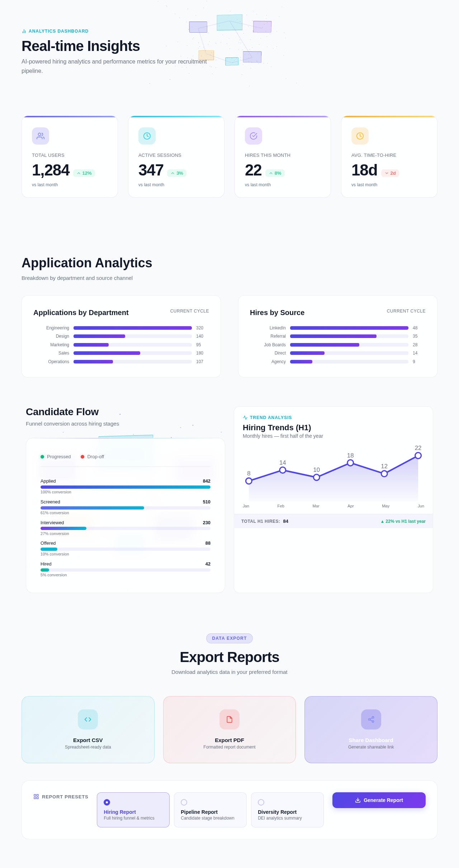Screen dimensions: 459x868
Task: Click the Active Sessions clock icon
Action: [x=147, y=136]
